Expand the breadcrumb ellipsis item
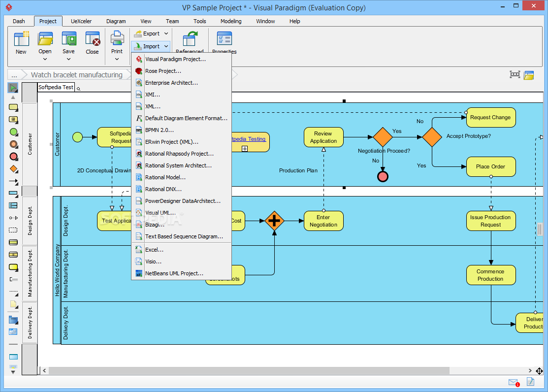The height and width of the screenshot is (392, 548). pyautogui.click(x=14, y=75)
